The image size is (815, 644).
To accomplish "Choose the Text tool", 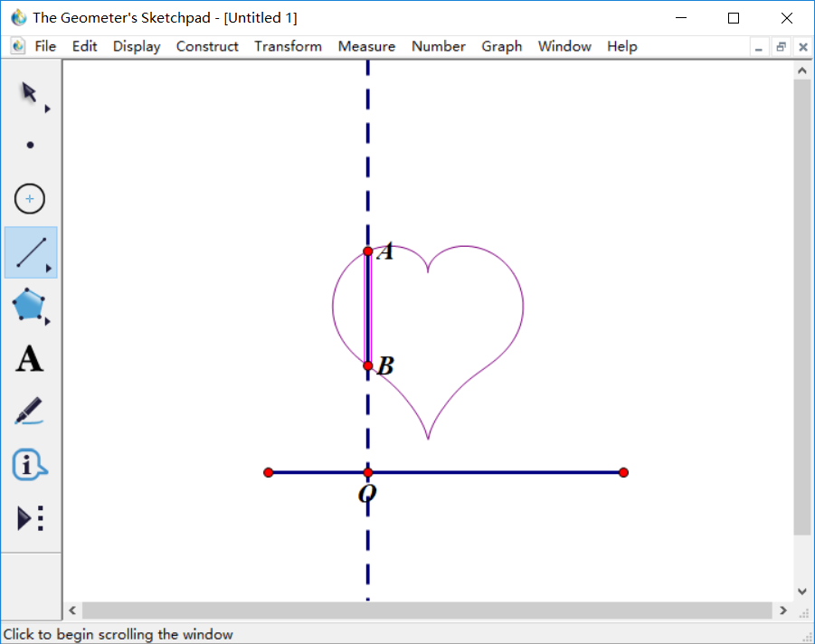I will pyautogui.click(x=30, y=359).
